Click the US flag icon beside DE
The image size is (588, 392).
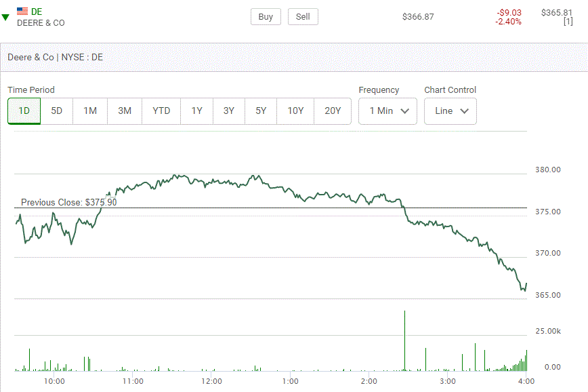[x=22, y=12]
